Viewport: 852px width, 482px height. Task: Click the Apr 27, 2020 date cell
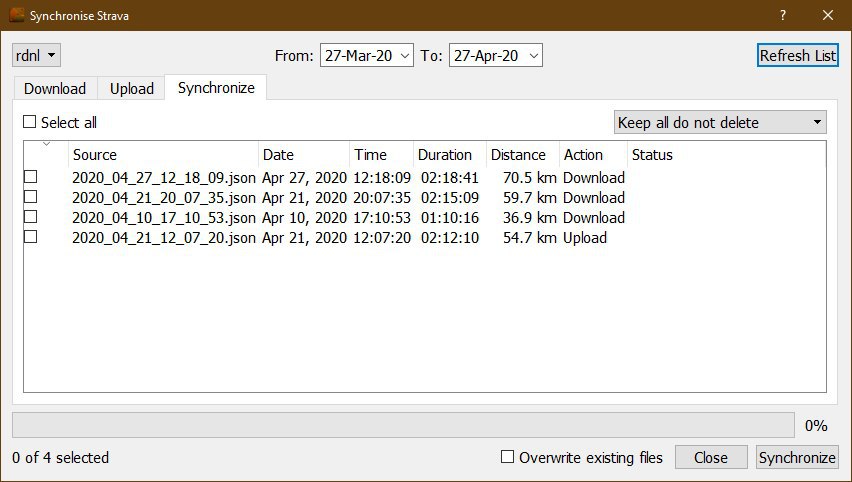[304, 178]
